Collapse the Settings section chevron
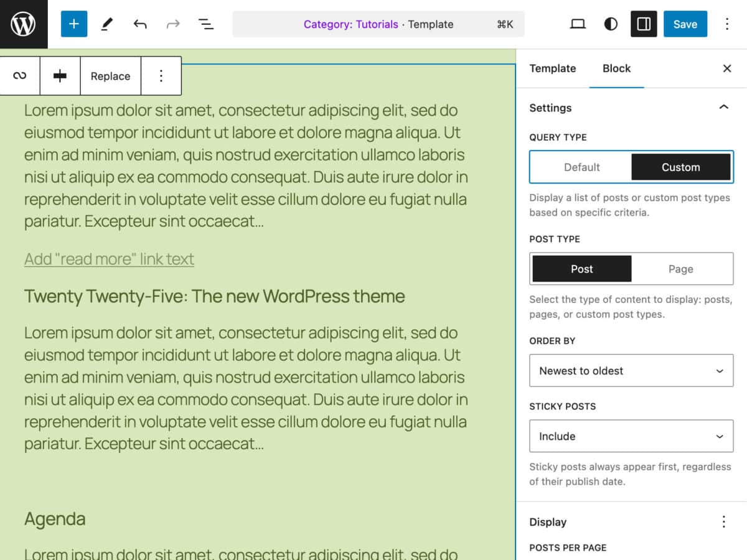This screenshot has height=560, width=747. [724, 107]
